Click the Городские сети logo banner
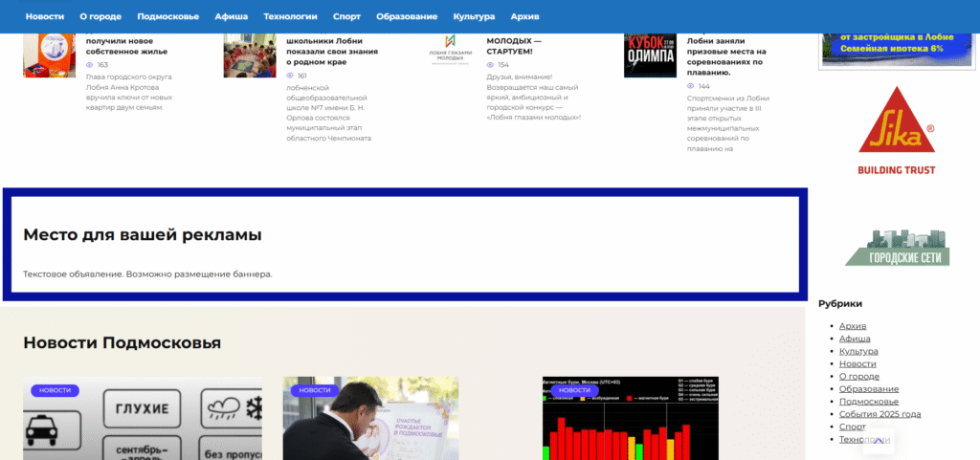The image size is (980, 460). coord(896,248)
